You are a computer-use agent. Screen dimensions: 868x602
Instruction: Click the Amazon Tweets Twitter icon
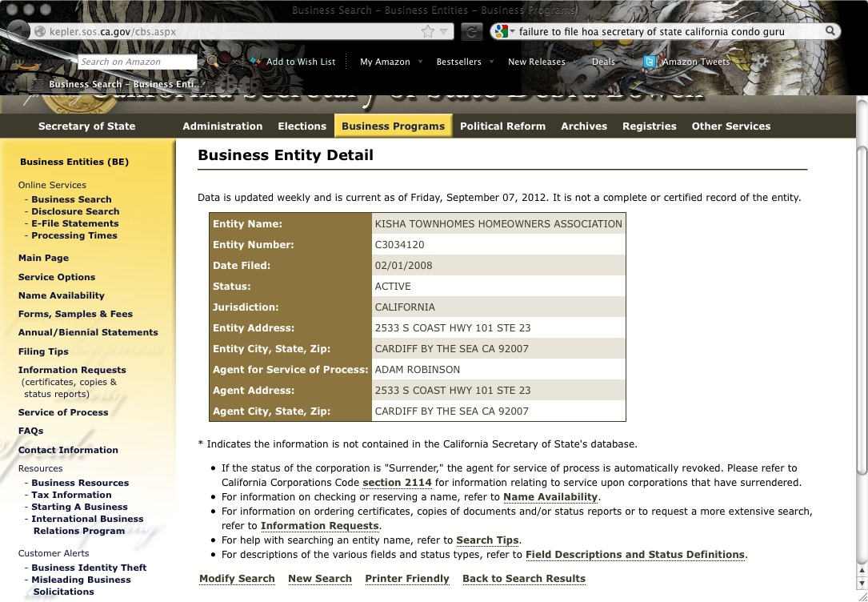click(x=650, y=62)
